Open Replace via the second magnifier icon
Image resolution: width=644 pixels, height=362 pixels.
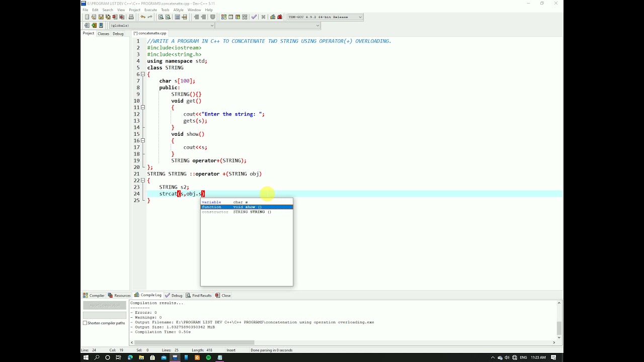168,17
